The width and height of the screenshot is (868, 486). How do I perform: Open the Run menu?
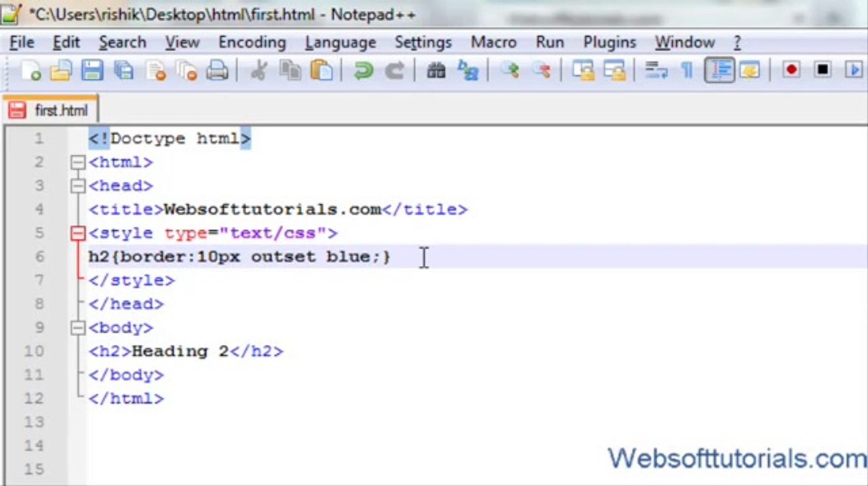(x=550, y=43)
